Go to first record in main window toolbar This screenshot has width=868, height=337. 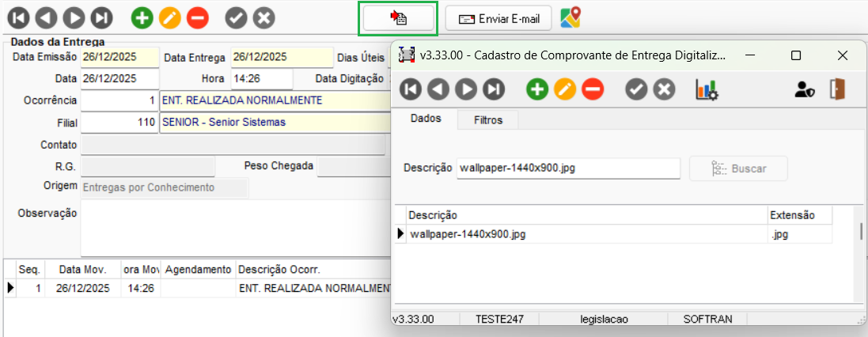[19, 18]
